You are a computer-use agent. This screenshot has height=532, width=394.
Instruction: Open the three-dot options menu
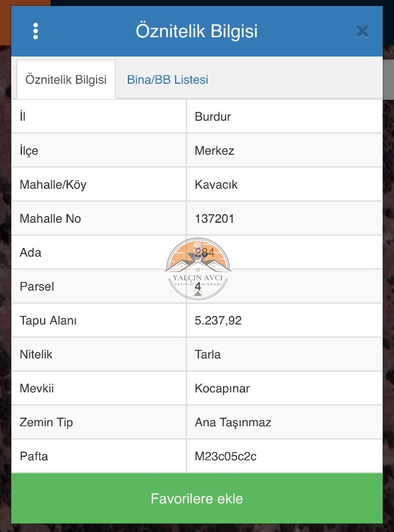tap(35, 31)
